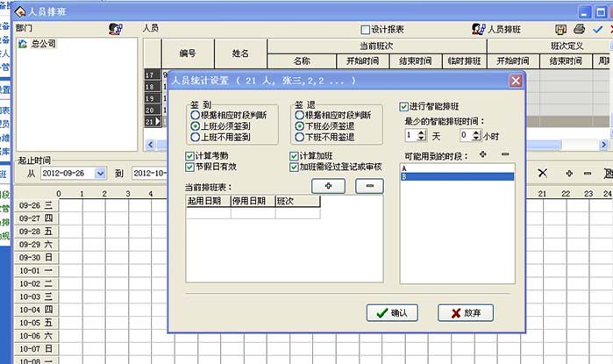The height and width of the screenshot is (364, 613).
Task: Close the 人员统计设置 dialog
Action: pyautogui.click(x=516, y=81)
